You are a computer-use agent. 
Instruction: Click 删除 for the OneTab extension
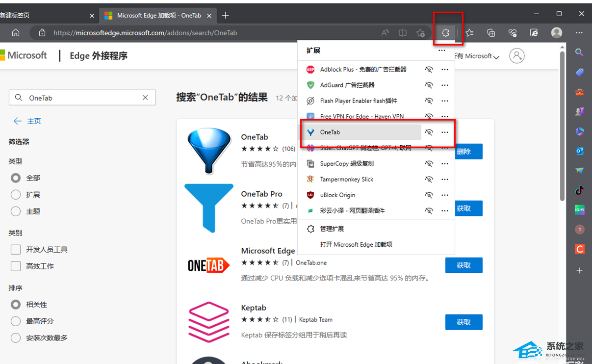(x=469, y=152)
